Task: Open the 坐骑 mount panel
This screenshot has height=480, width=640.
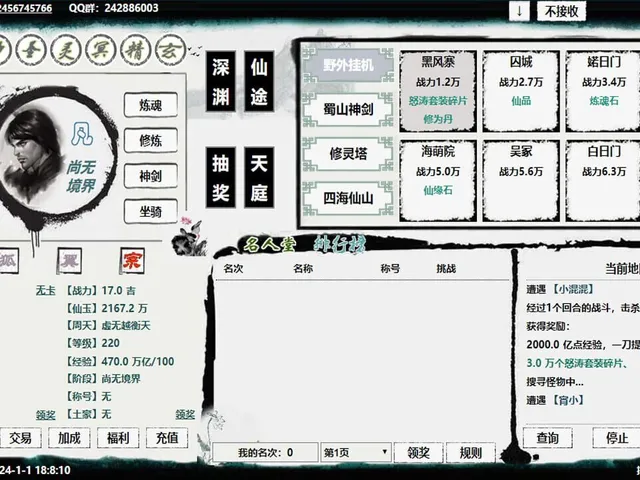Action: pyautogui.click(x=151, y=211)
